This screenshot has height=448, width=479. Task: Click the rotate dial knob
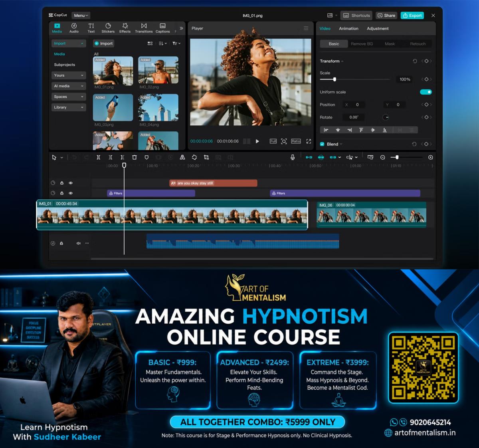(x=386, y=117)
